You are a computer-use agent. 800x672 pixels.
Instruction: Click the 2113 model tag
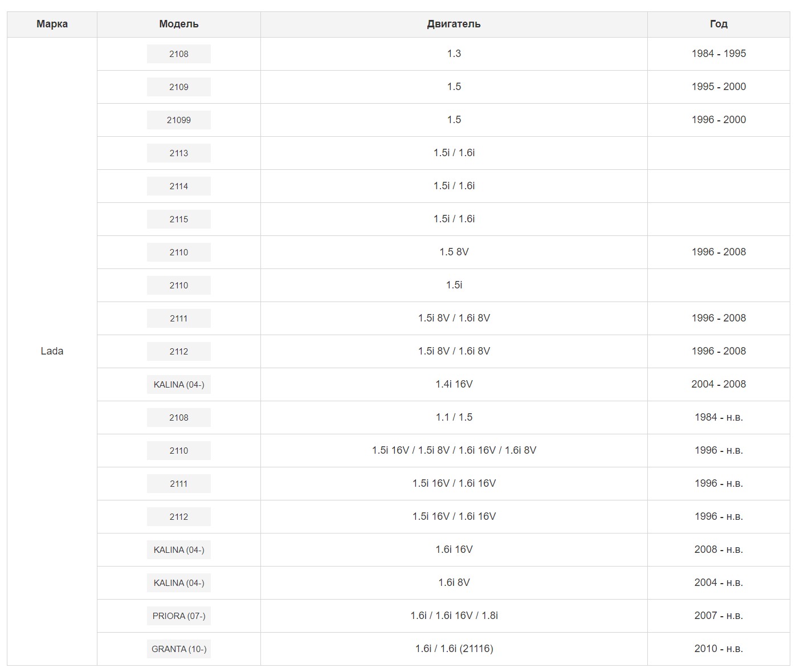click(x=178, y=153)
